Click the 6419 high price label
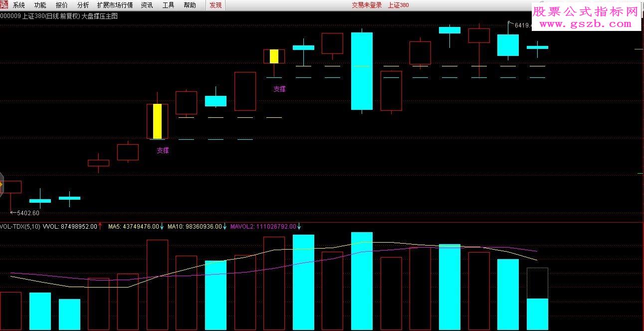The height and width of the screenshot is (331, 644). tap(523, 25)
